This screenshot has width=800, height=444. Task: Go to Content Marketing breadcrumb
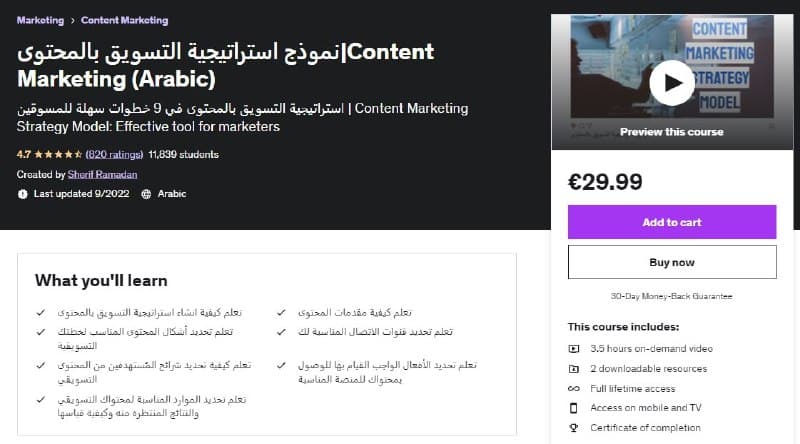tap(124, 20)
